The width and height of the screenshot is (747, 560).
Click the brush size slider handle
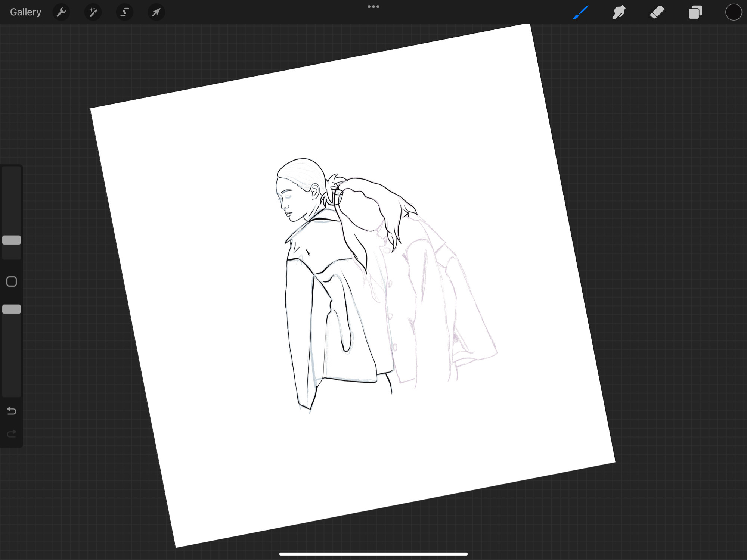12,240
